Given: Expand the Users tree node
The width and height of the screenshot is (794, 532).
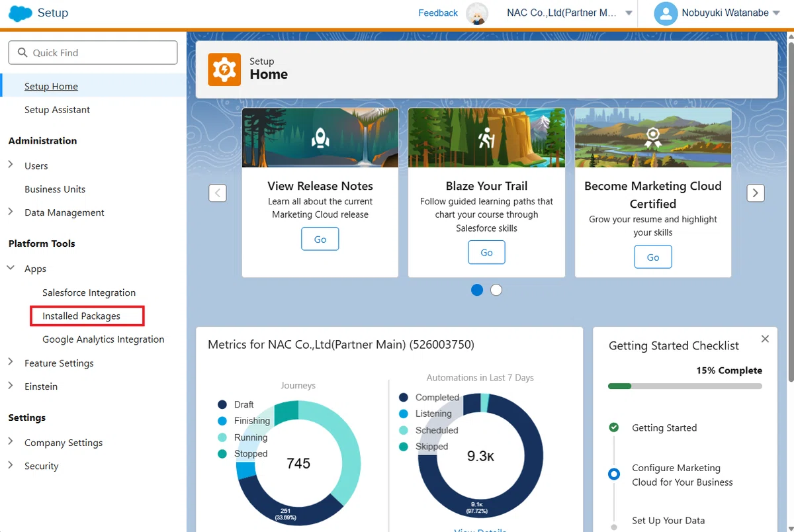Looking at the screenshot, I should pyautogui.click(x=11, y=165).
